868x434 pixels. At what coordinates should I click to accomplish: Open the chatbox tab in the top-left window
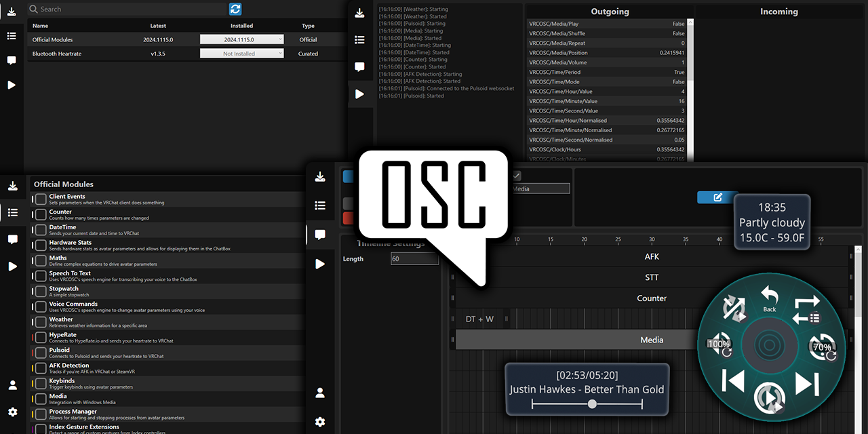tap(12, 60)
